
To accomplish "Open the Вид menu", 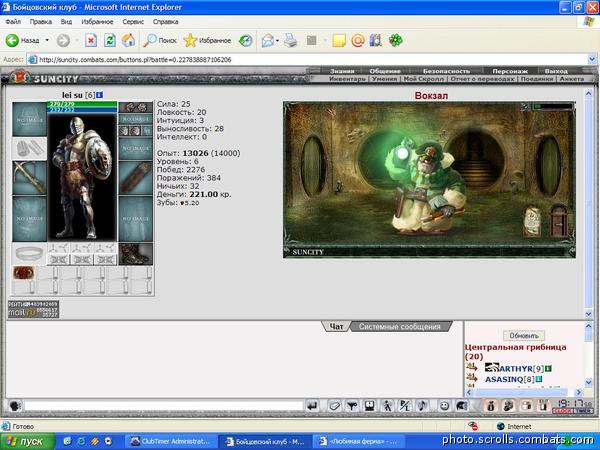I will (x=66, y=22).
